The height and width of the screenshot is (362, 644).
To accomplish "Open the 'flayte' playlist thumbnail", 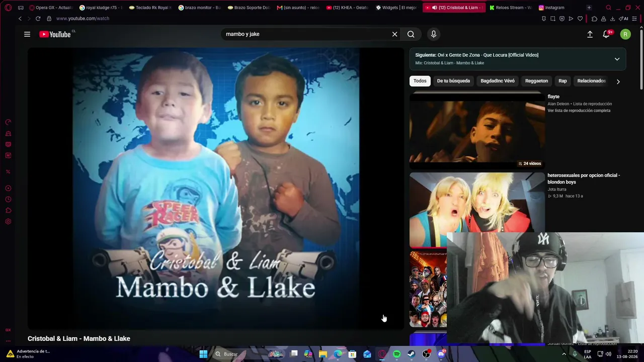I will (477, 131).
